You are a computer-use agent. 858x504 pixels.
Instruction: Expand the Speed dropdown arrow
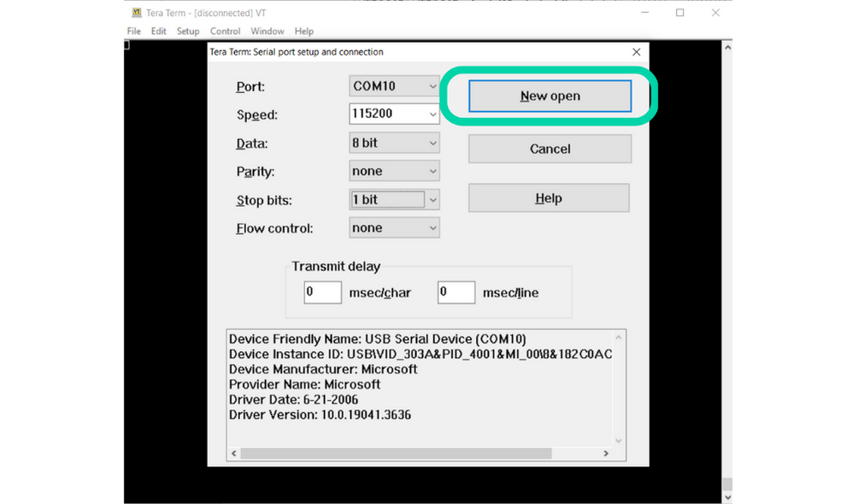coord(433,114)
